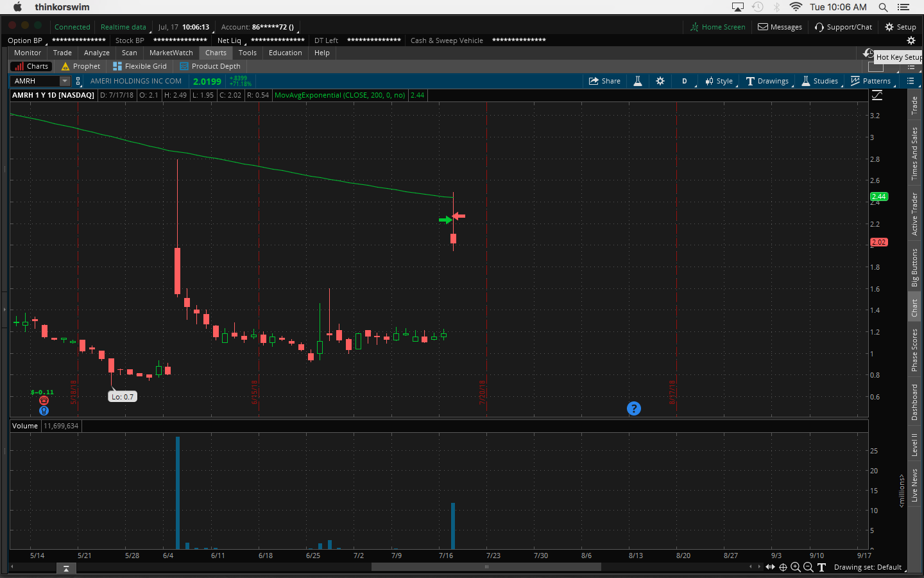Open the Drawing set Default selector
Image resolution: width=924 pixels, height=578 pixels.
pyautogui.click(x=868, y=567)
